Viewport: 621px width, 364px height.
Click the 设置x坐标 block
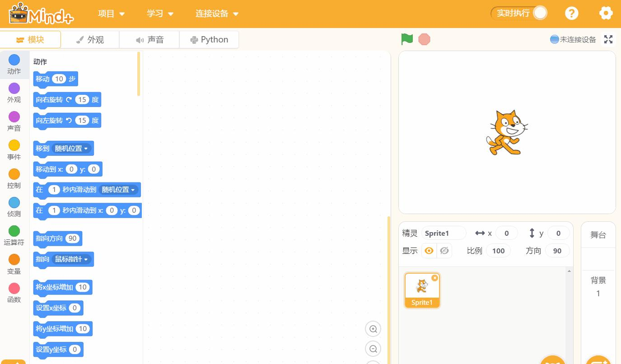[58, 308]
